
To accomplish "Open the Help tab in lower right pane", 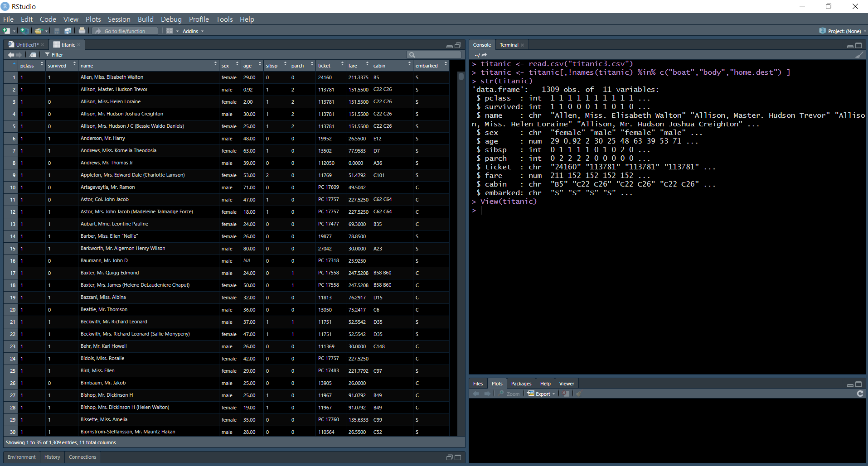I will click(x=545, y=384).
